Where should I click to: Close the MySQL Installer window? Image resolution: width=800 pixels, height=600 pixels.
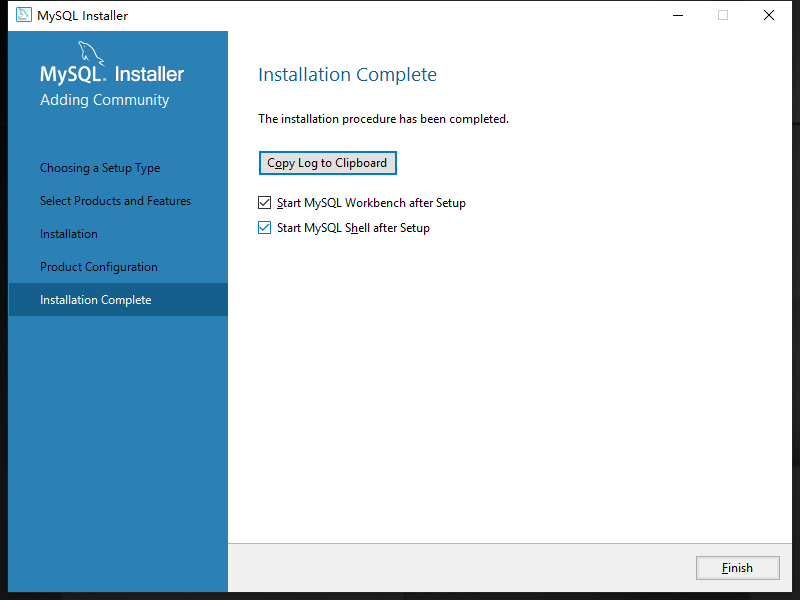click(x=769, y=15)
